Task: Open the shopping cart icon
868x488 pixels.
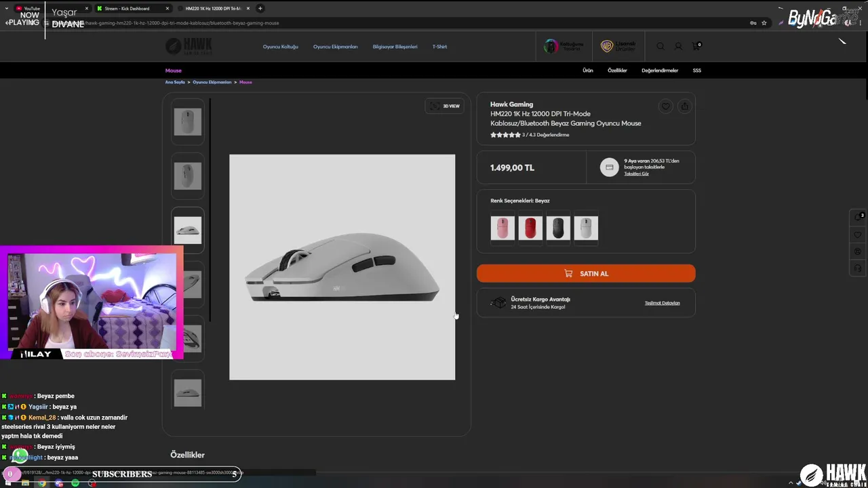Action: tap(696, 46)
